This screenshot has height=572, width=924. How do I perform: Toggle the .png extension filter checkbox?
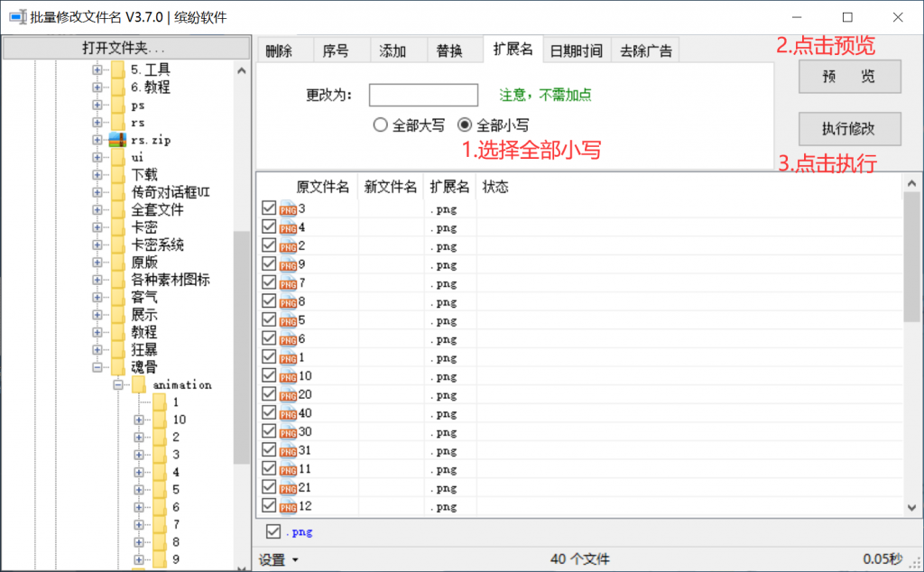(273, 531)
